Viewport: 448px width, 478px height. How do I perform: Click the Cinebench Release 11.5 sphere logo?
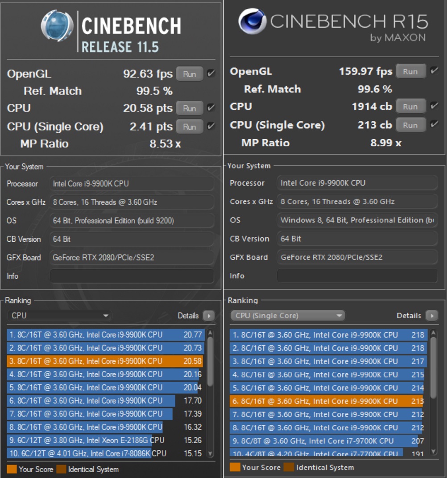click(x=57, y=25)
